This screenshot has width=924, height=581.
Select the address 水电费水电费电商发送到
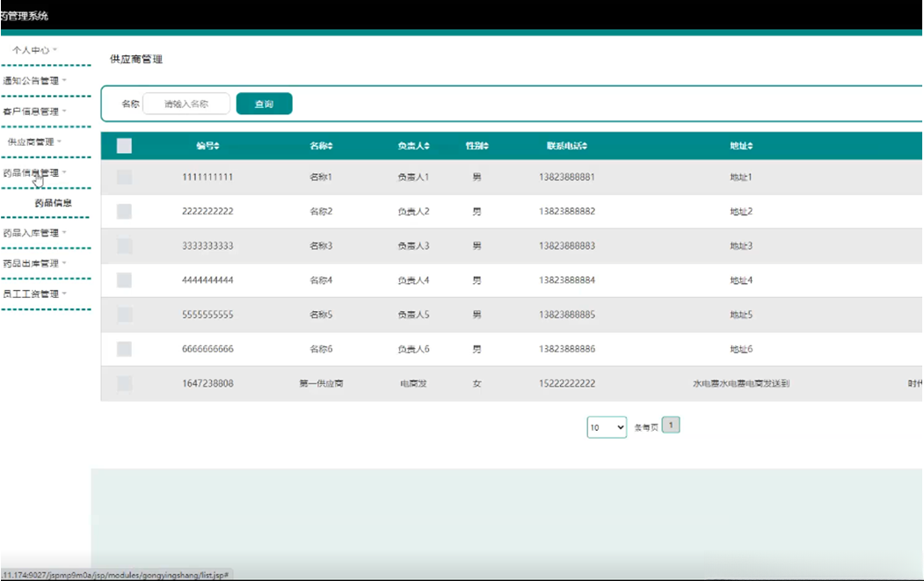[741, 383]
